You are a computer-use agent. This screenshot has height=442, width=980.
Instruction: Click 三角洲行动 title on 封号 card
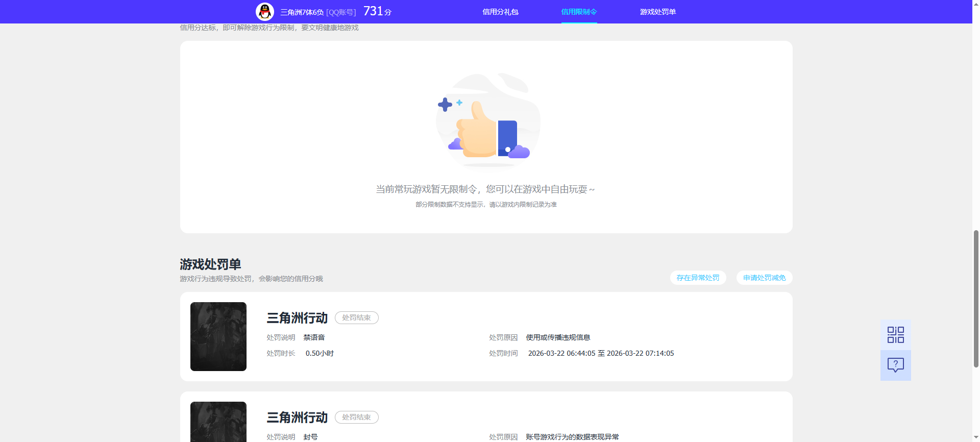[297, 418]
